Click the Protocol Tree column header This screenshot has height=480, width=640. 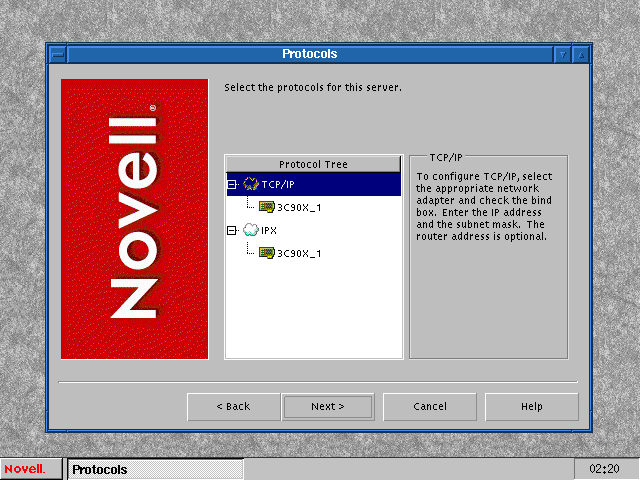pyautogui.click(x=313, y=164)
